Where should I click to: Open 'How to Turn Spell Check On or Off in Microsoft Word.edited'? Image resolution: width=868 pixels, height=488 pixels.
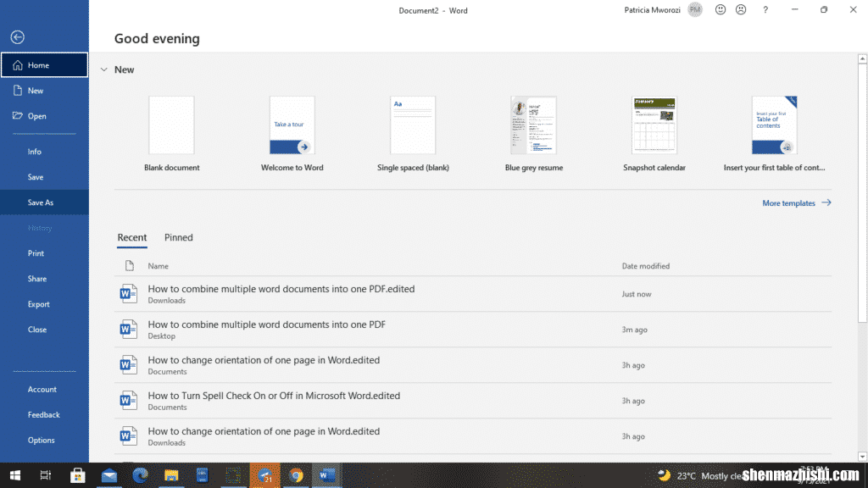tap(473, 401)
